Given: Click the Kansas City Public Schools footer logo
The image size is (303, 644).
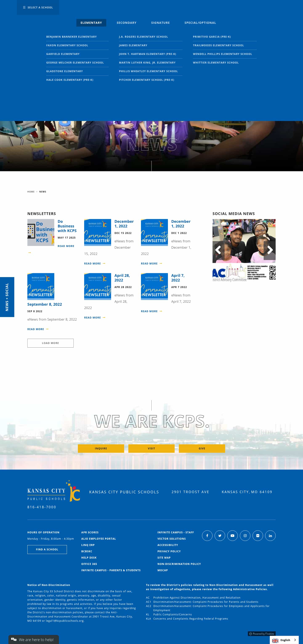Looking at the screenshot, I should coord(53,491).
